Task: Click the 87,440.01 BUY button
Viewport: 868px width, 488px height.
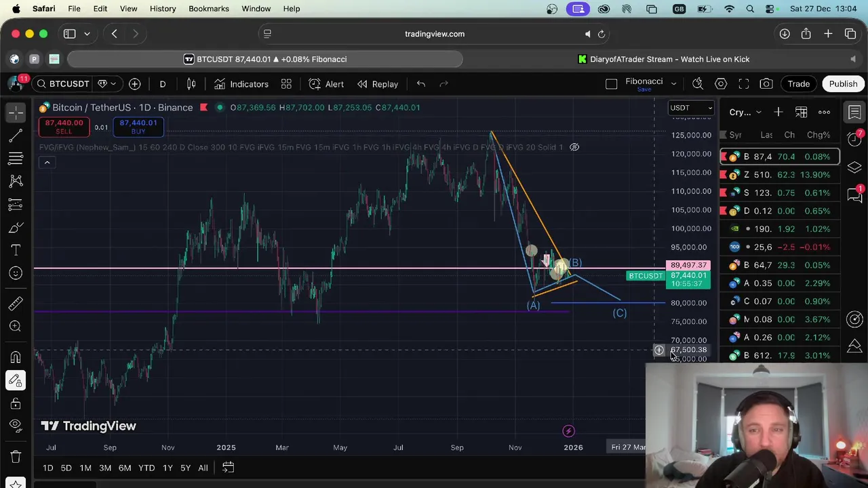Action: [138, 127]
